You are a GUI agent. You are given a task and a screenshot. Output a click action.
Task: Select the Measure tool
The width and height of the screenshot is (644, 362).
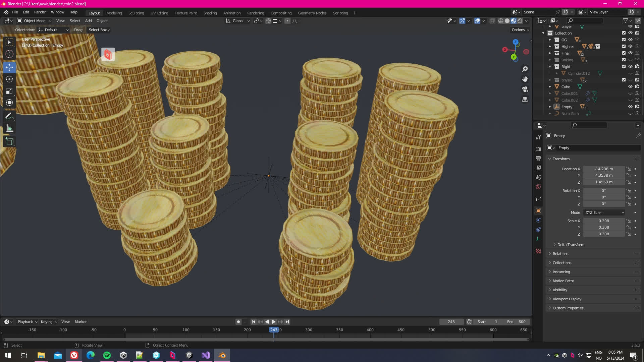(x=9, y=128)
